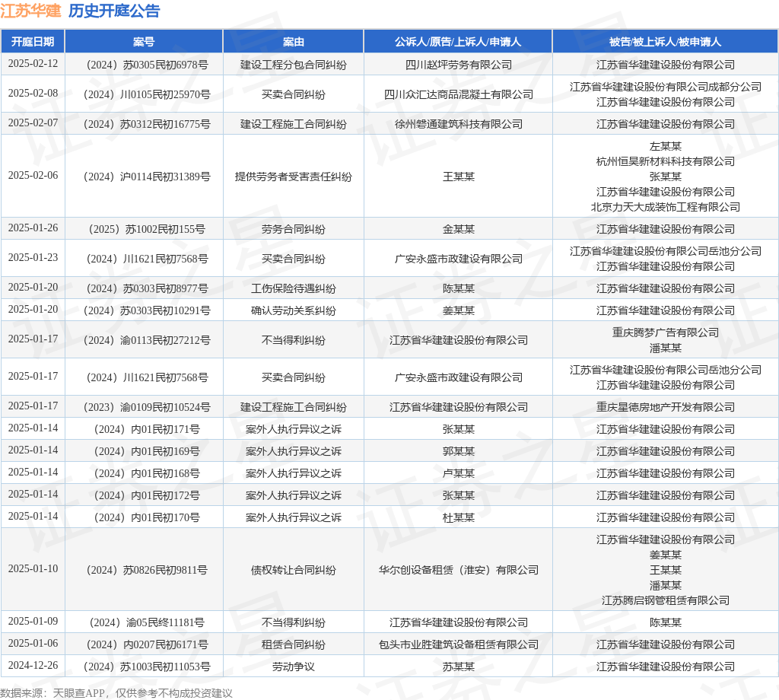Select case number (2024)苏1003民初11053号

coord(147,667)
